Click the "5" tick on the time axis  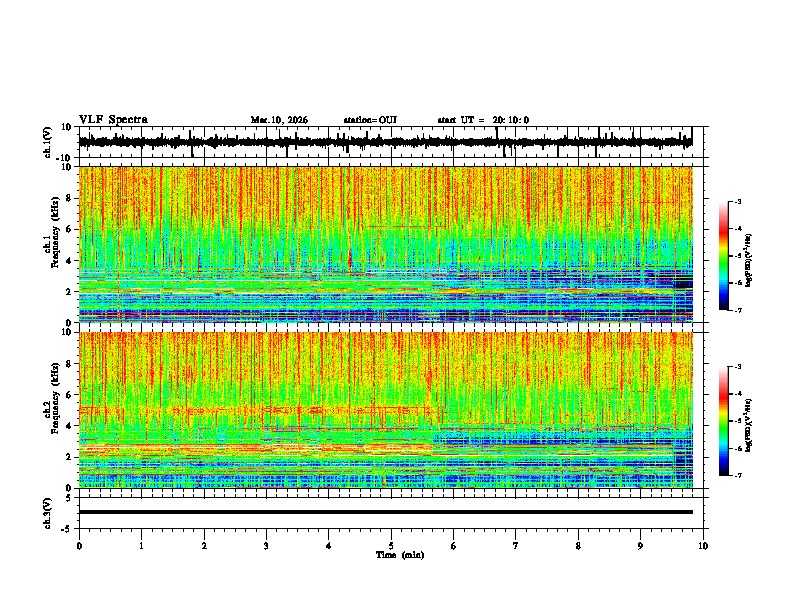(x=391, y=546)
